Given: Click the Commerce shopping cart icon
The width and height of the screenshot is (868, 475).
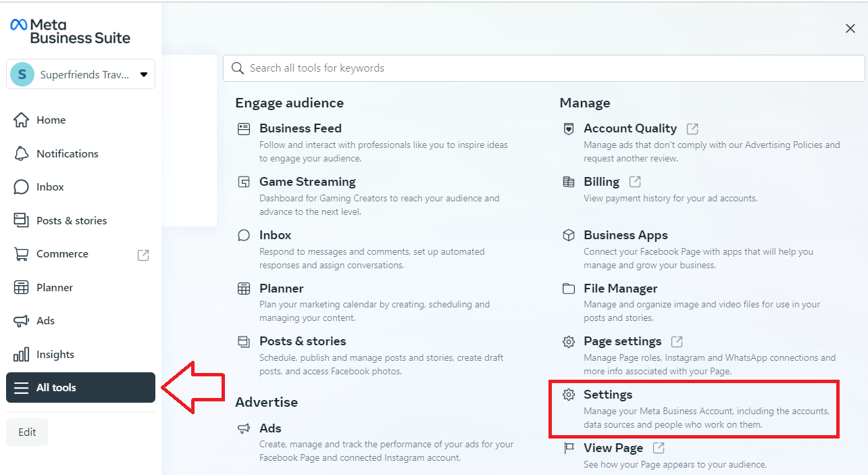Looking at the screenshot, I should [22, 254].
